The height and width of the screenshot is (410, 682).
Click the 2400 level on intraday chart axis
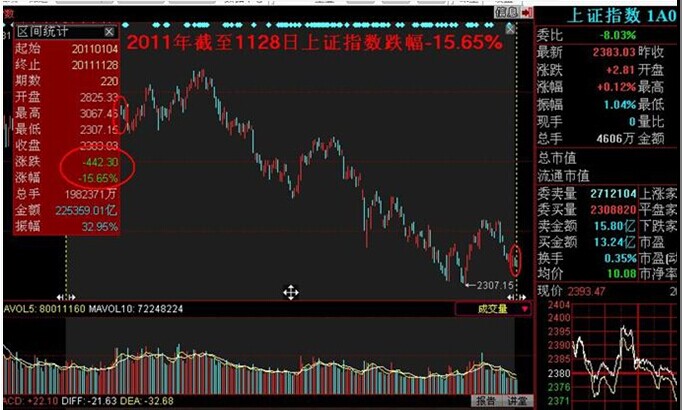559,317
